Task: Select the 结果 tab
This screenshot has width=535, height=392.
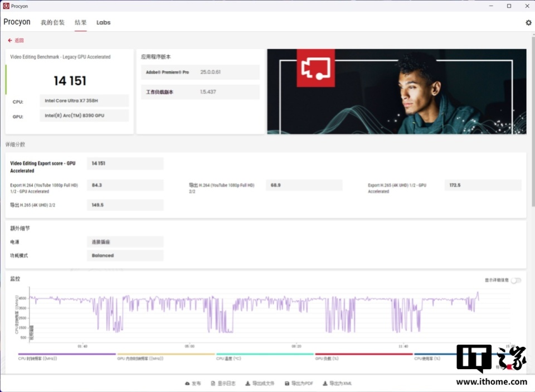Action: coord(80,22)
